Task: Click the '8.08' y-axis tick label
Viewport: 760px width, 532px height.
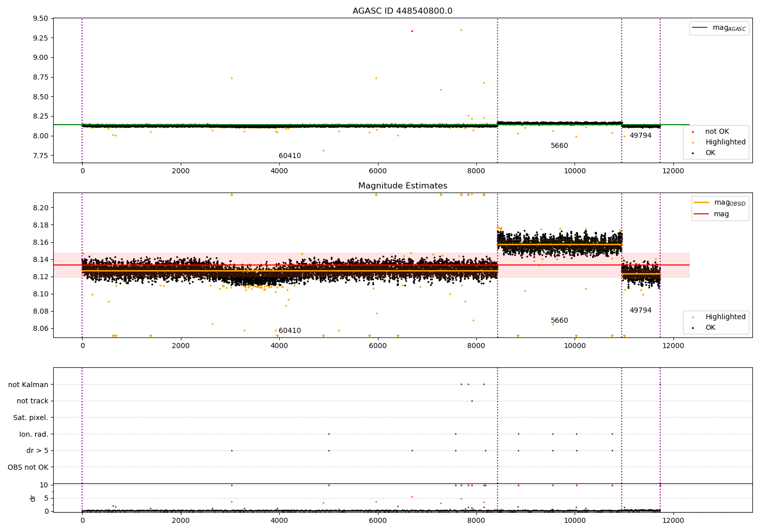Action: coord(41,311)
